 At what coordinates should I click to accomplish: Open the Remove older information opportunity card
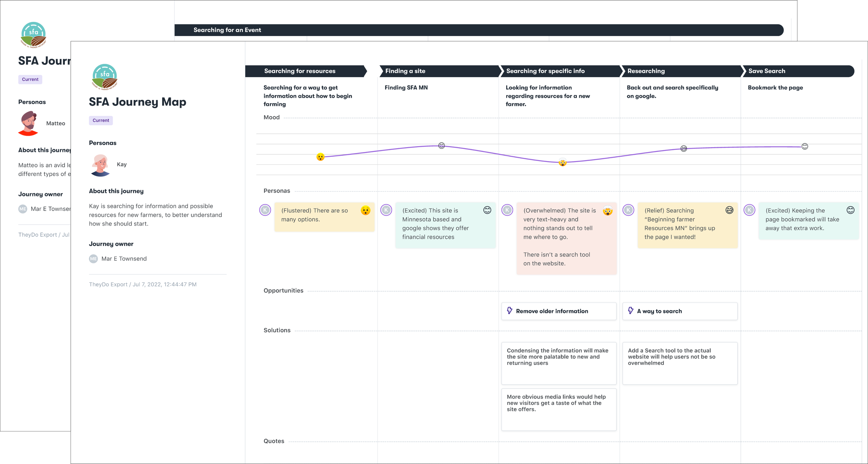click(x=559, y=311)
